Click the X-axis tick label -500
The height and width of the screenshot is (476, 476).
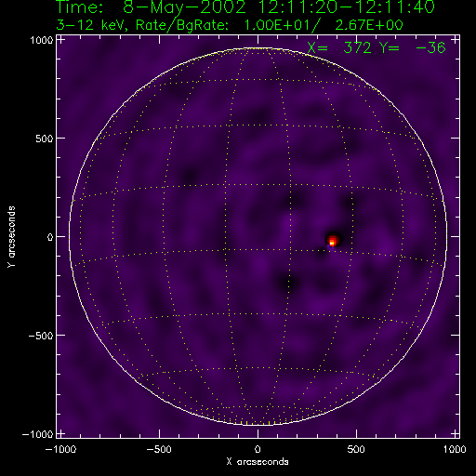[x=159, y=449]
